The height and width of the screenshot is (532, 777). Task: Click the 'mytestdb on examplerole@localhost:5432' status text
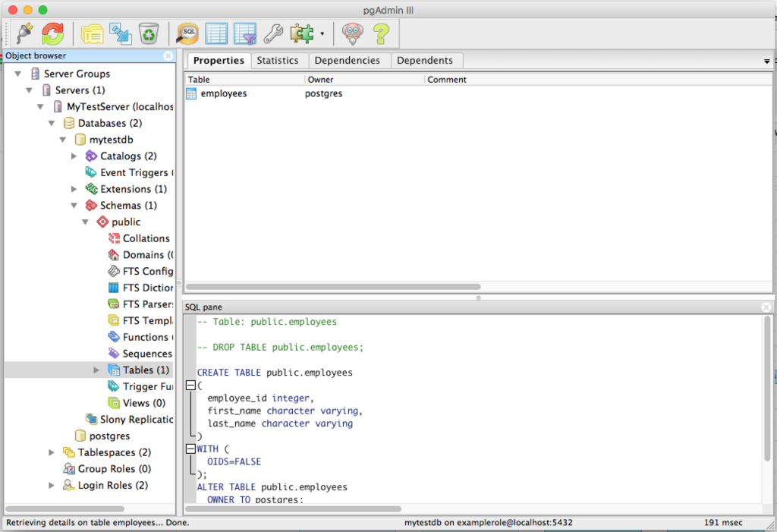[x=488, y=523]
